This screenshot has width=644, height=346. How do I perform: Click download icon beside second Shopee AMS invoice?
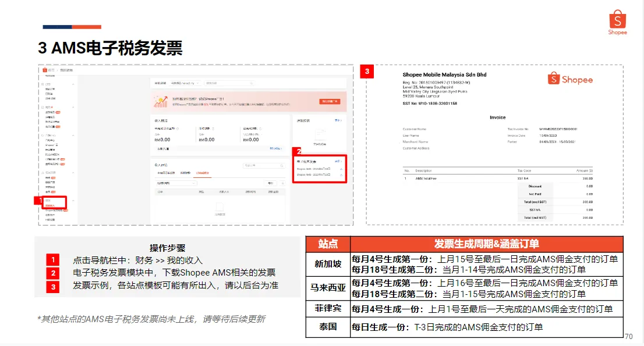[x=342, y=174]
